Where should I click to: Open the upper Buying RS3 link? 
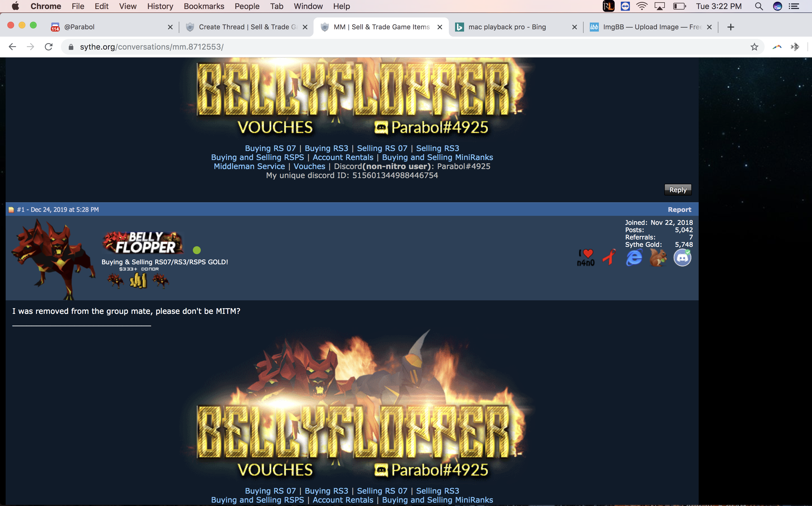click(326, 148)
